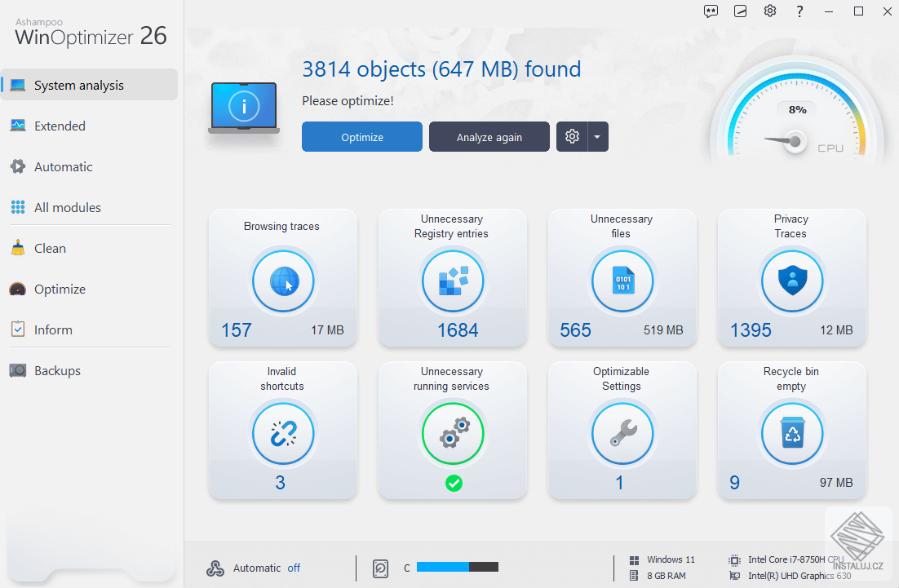Toggle the theme icon in the title bar

pos(740,11)
